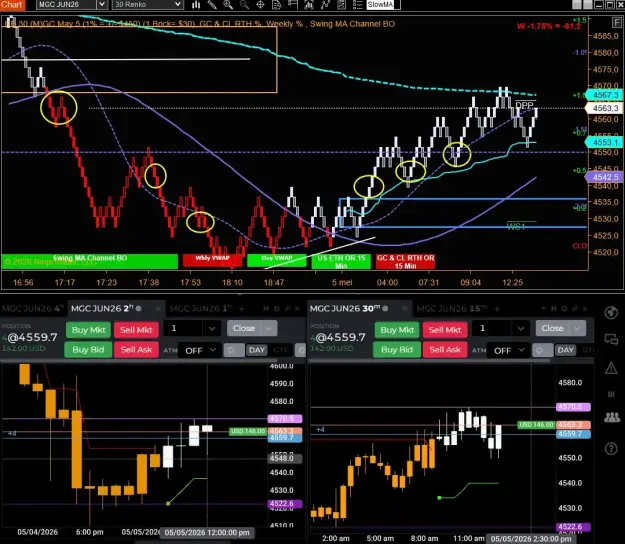Open the chat messages icon in right sidebar
The height and width of the screenshot is (544, 625).
[x=611, y=340]
